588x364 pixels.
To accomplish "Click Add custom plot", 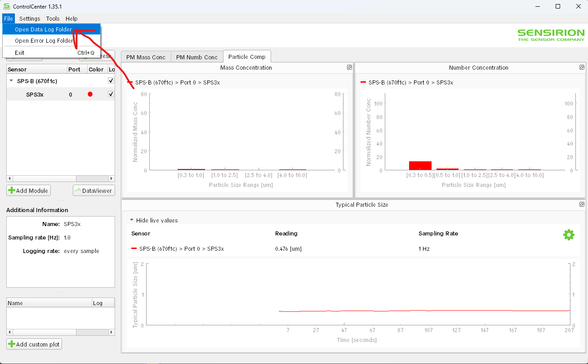I will (x=34, y=344).
